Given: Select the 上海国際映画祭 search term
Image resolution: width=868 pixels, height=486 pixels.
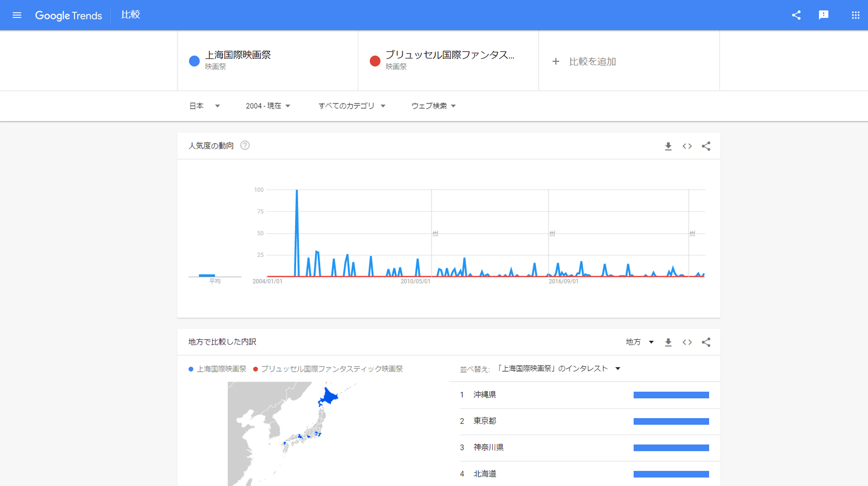Looking at the screenshot, I should pos(268,61).
